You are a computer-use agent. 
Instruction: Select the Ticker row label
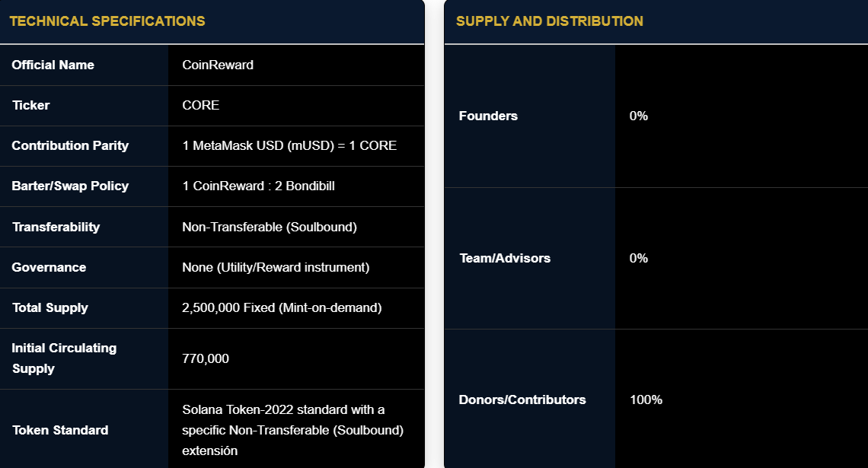click(31, 106)
